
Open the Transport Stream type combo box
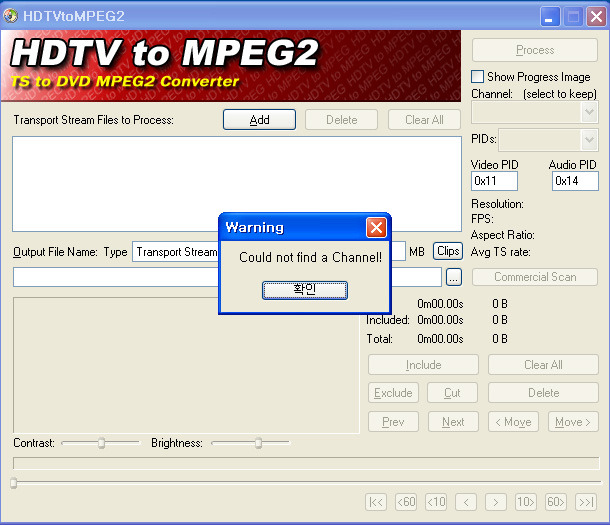click(x=176, y=252)
